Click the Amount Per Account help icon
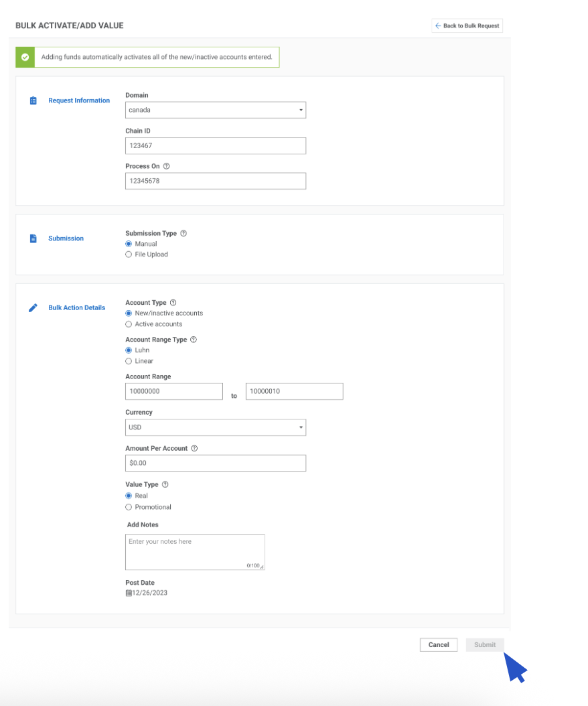588x706 pixels. (194, 449)
